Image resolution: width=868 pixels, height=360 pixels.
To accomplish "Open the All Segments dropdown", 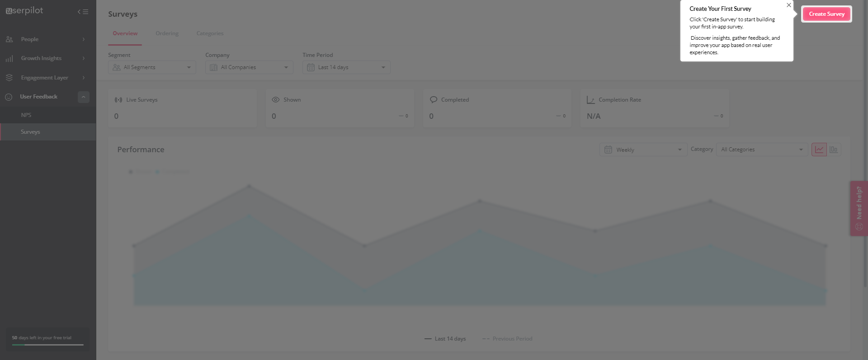I will [152, 67].
